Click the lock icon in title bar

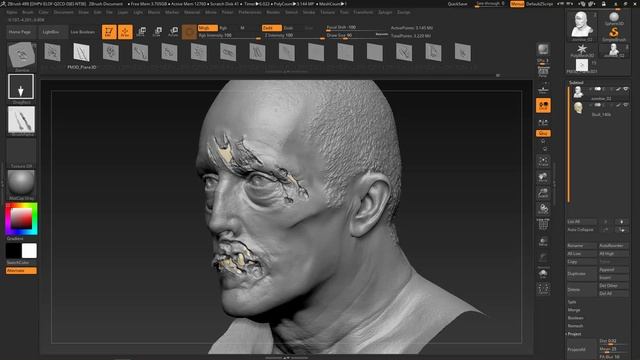click(603, 4)
